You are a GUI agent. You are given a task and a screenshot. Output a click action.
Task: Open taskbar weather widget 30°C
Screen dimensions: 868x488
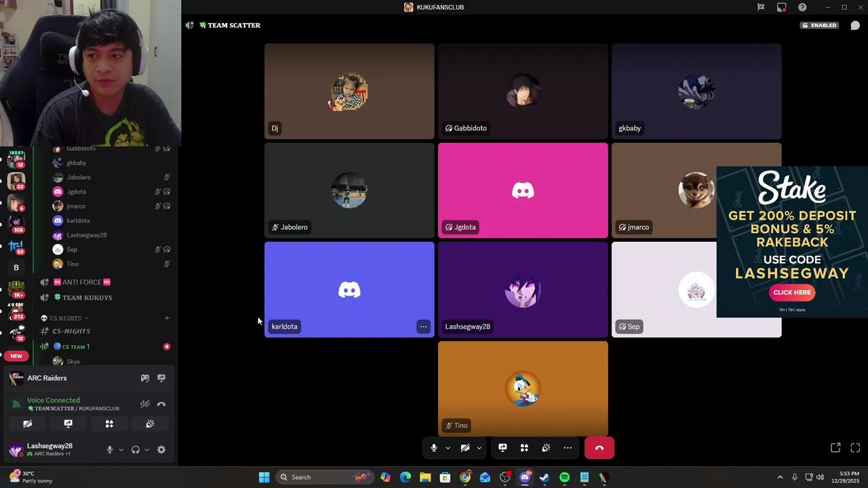point(31,477)
